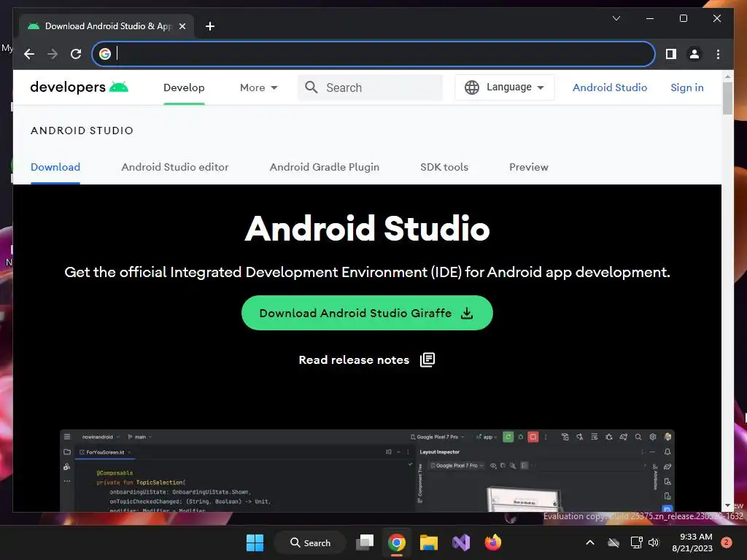Open the Develop menu
747x560 pixels.
184,87
